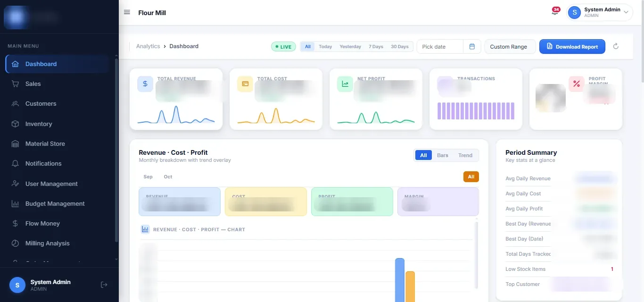644x302 pixels.
Task: Click the Milling Analysis pie icon
Action: 16,243
